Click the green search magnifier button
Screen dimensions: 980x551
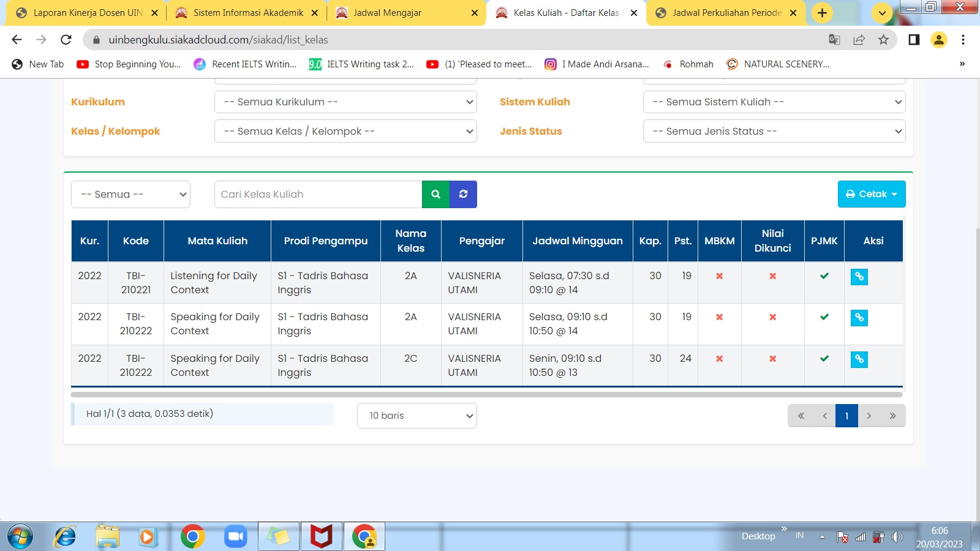[x=435, y=194]
